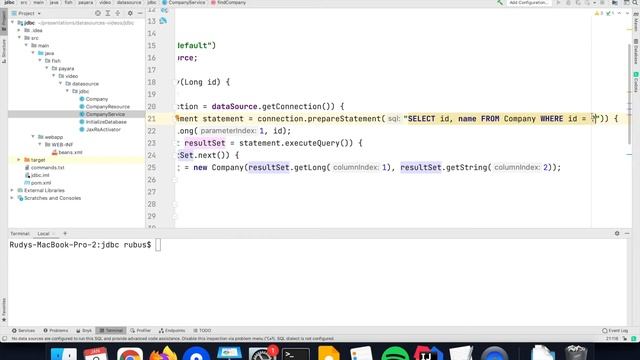Image resolution: width=640 pixels, height=360 pixels.
Task: Hide the Project tool window
Action: (x=140, y=13)
